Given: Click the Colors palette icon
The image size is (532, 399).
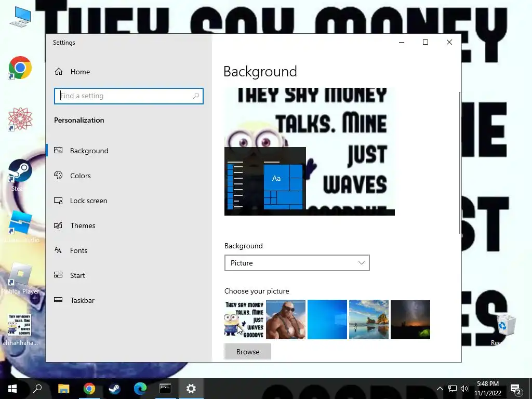Looking at the screenshot, I should point(58,175).
